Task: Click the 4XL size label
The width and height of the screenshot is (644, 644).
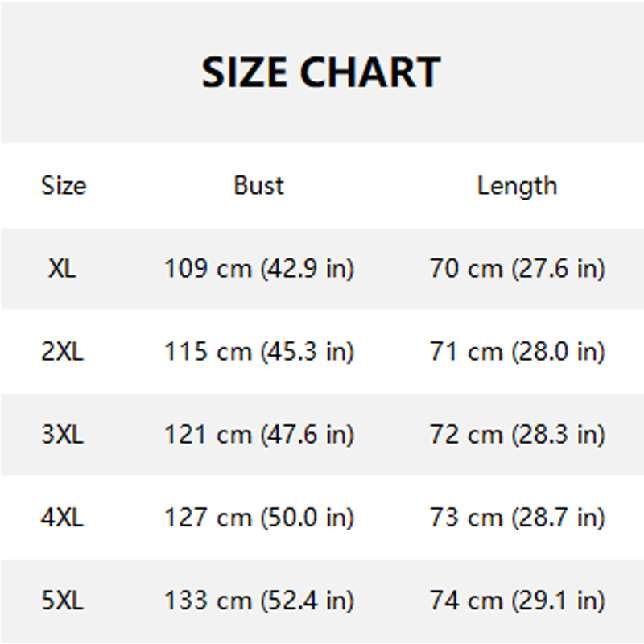Action: tap(62, 518)
